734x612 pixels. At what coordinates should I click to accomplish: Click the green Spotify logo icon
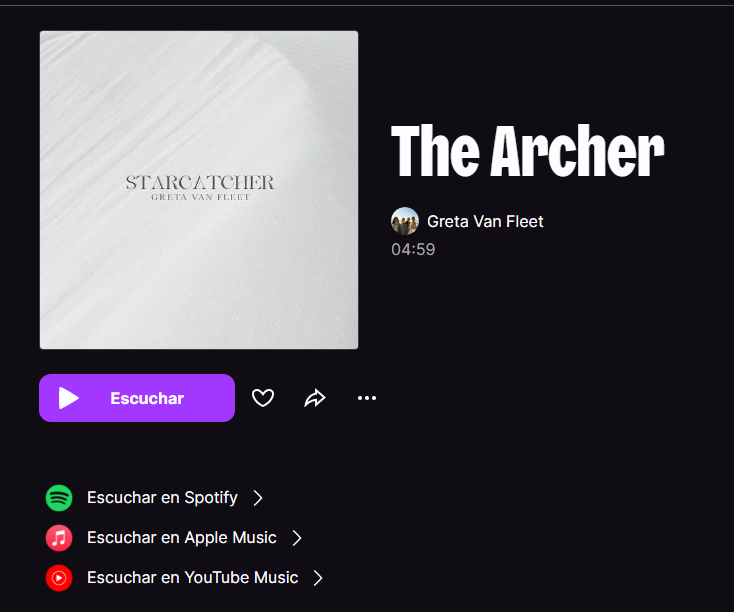[x=59, y=498]
